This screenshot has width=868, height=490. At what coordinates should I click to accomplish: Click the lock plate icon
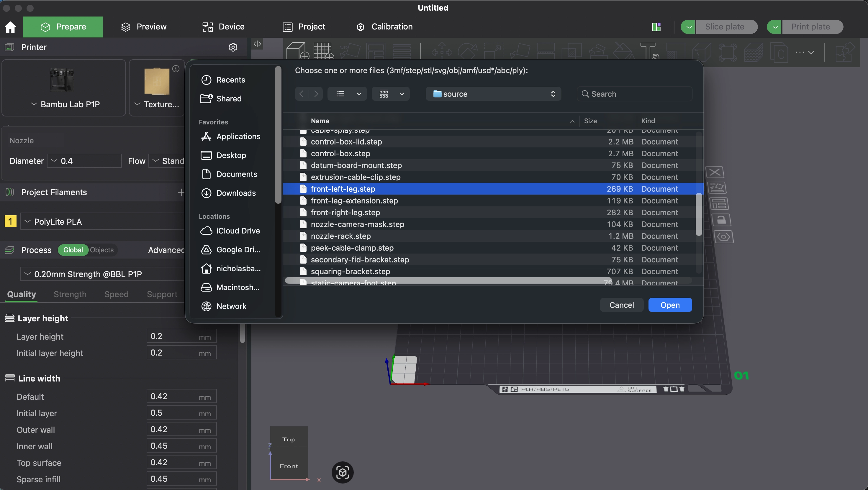pyautogui.click(x=721, y=220)
